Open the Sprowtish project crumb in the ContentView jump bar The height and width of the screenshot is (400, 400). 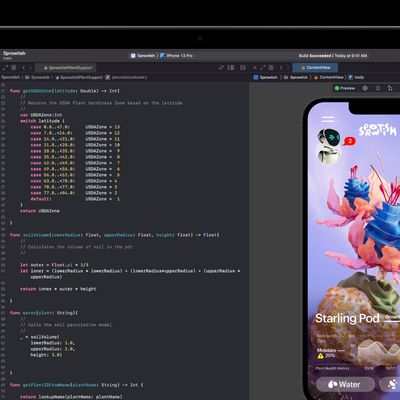pyautogui.click(x=265, y=77)
